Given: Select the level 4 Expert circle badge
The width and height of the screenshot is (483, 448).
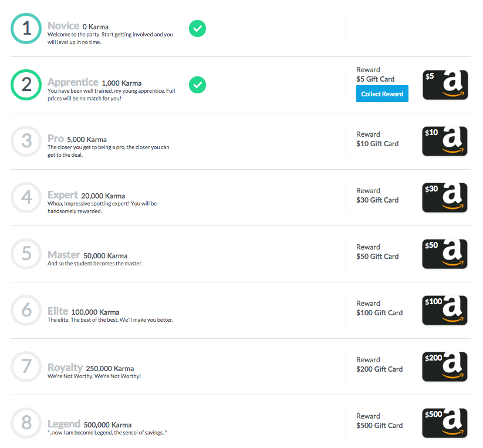Looking at the screenshot, I should [x=26, y=197].
